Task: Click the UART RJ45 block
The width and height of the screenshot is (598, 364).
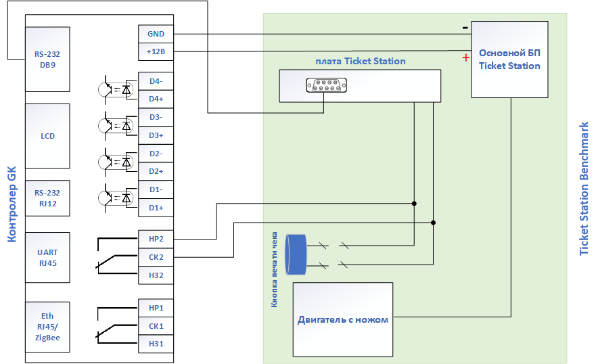Action: (47, 258)
